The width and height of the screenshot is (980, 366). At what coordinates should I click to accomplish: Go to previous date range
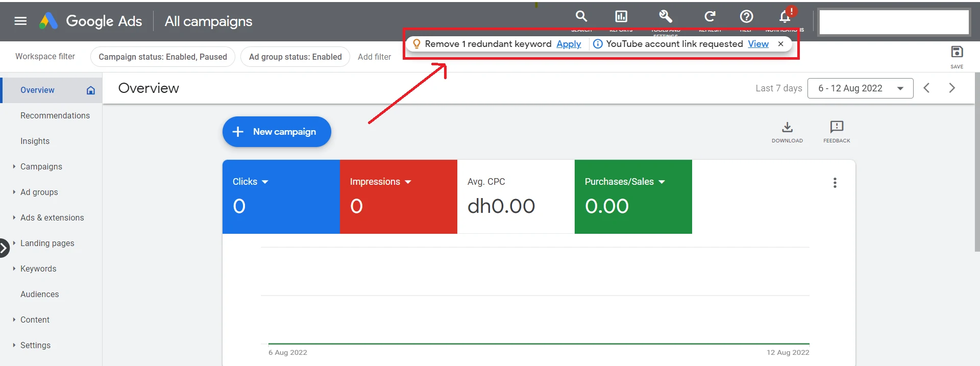[926, 88]
